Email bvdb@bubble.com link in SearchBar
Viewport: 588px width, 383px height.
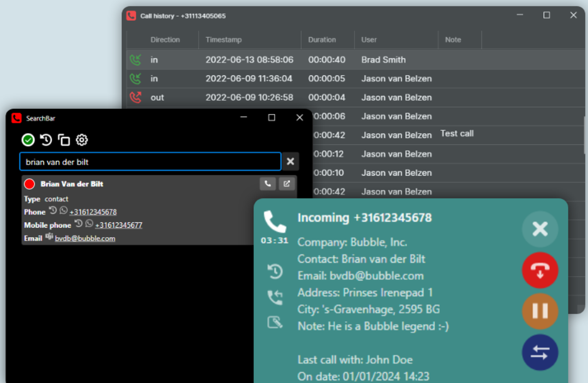[x=85, y=238]
